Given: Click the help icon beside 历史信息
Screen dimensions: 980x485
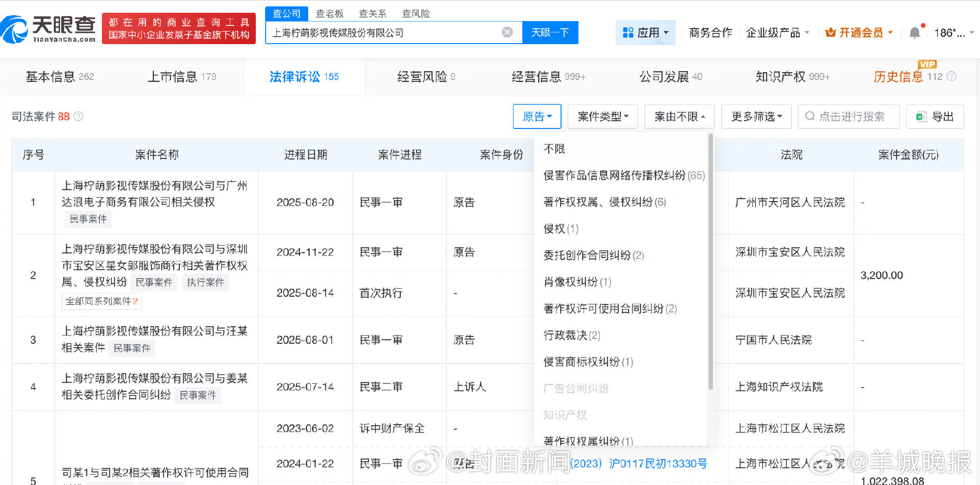Looking at the screenshot, I should (x=951, y=77).
